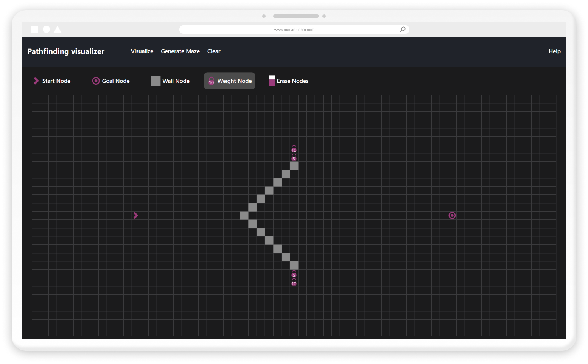The image size is (588, 364).
Task: Open the Generate Maze menu
Action: click(180, 51)
